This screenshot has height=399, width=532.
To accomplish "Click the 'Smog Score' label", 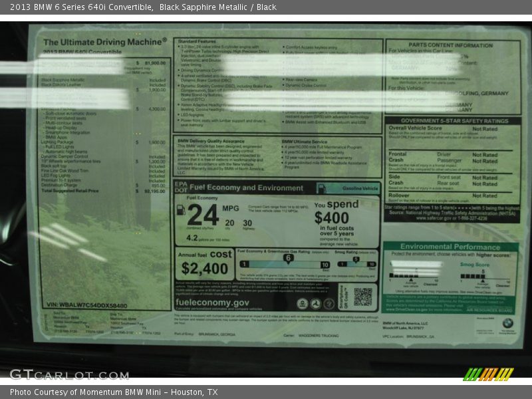I will point(475,265).
